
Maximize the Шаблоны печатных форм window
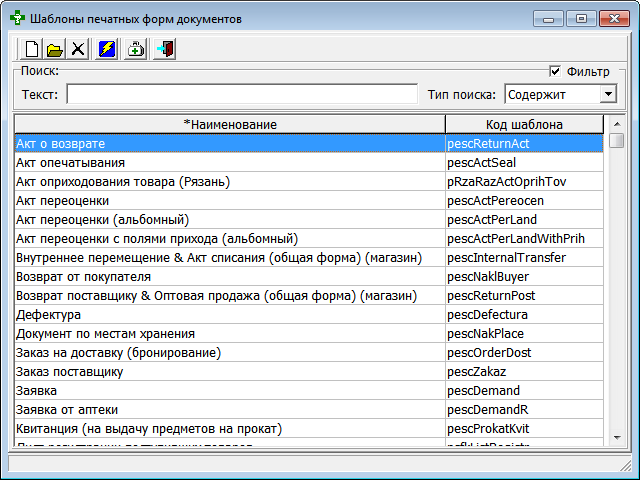[581, 18]
